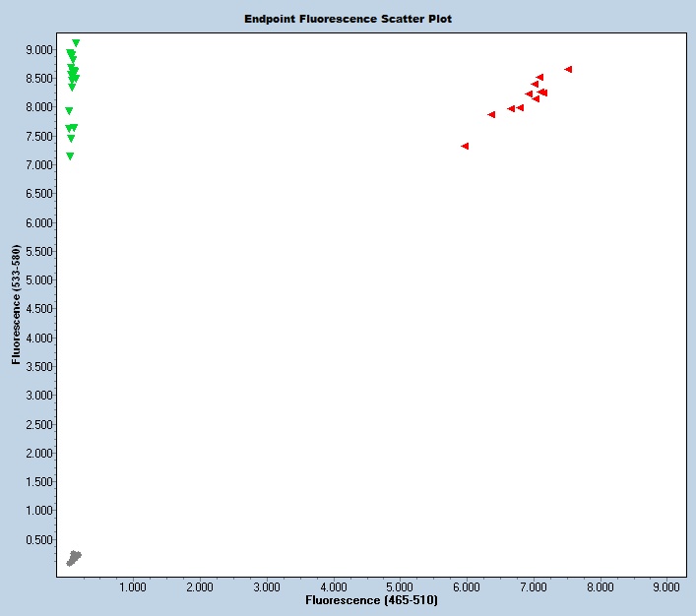Click the x-axis label Fluorescence (465-510)

371,599
